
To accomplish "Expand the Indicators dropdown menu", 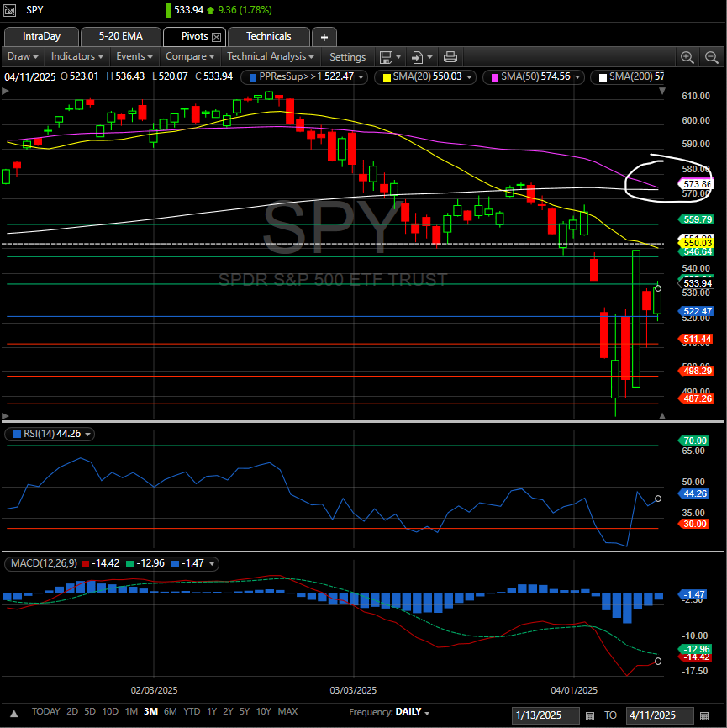I will point(76,57).
